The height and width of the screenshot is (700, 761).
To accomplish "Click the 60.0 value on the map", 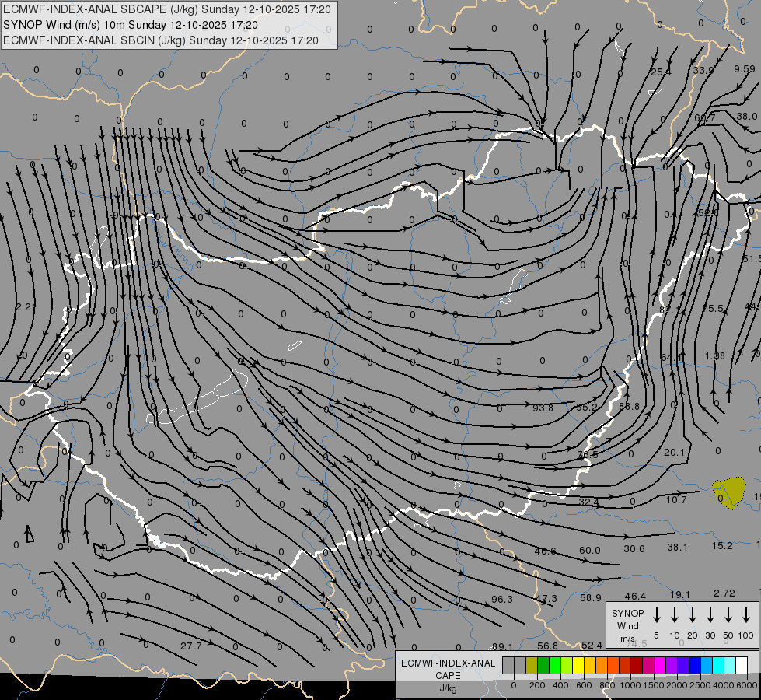I will click(590, 551).
